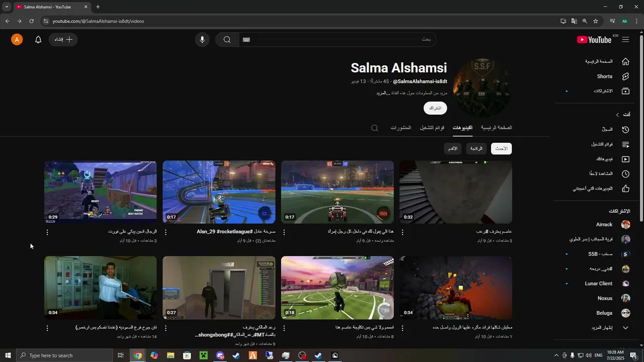The image size is (644, 362).
Task: Click the Chrome zoom magnifier icon in address bar
Action: point(585,21)
